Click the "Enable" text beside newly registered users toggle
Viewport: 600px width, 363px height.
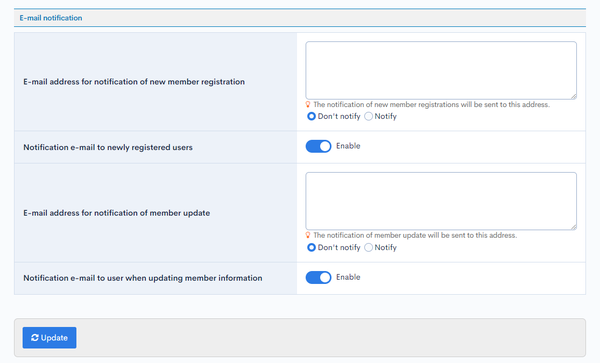coord(348,146)
